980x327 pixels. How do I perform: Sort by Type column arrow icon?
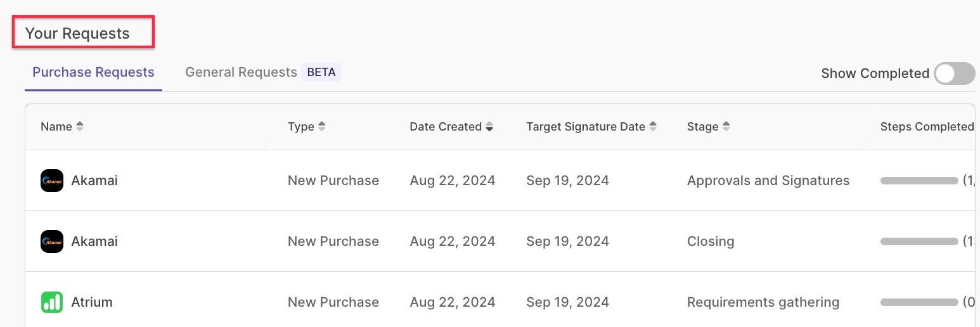(322, 127)
